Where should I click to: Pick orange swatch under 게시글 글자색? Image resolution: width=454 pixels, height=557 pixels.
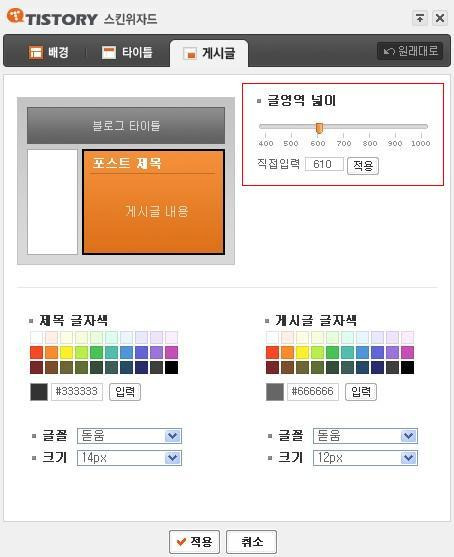point(287,352)
